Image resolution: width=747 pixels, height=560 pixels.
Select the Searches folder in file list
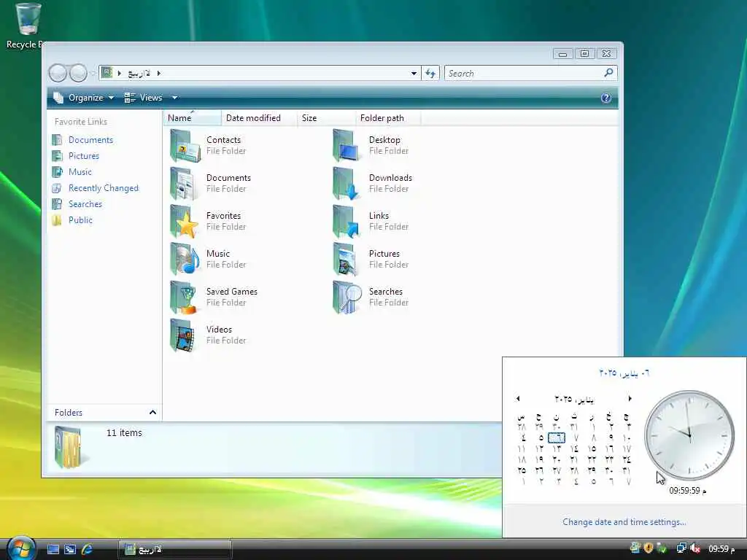pos(347,297)
